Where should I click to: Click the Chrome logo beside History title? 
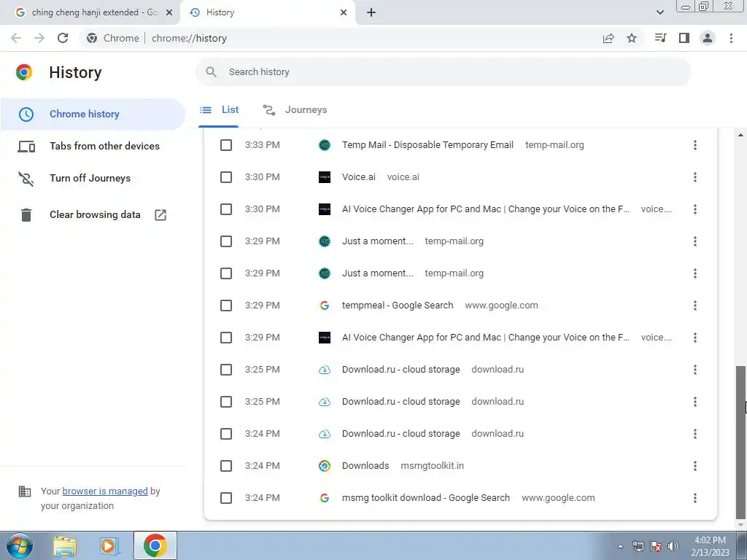pos(24,72)
